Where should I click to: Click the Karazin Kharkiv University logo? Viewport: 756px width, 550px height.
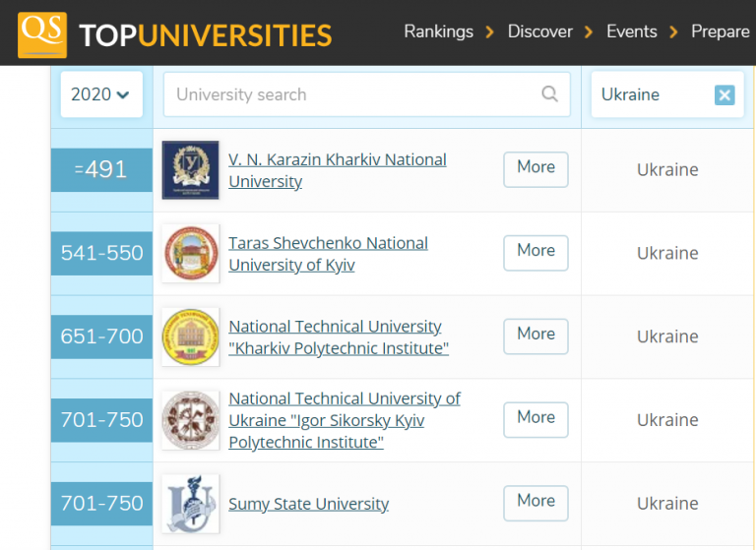[x=190, y=170]
